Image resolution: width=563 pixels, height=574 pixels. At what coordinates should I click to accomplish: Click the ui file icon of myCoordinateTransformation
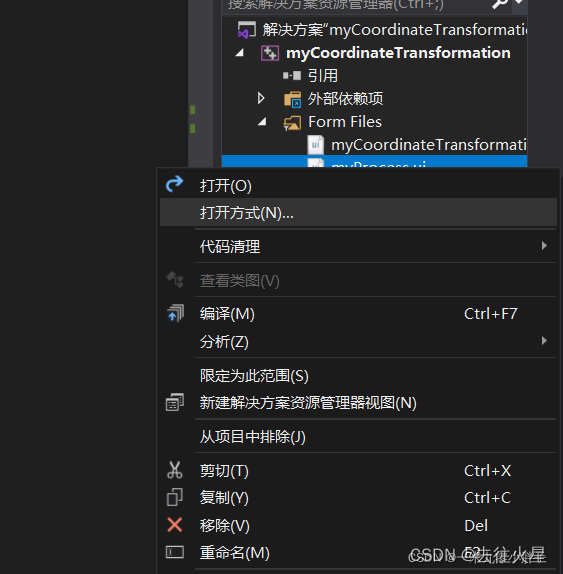tap(316, 145)
